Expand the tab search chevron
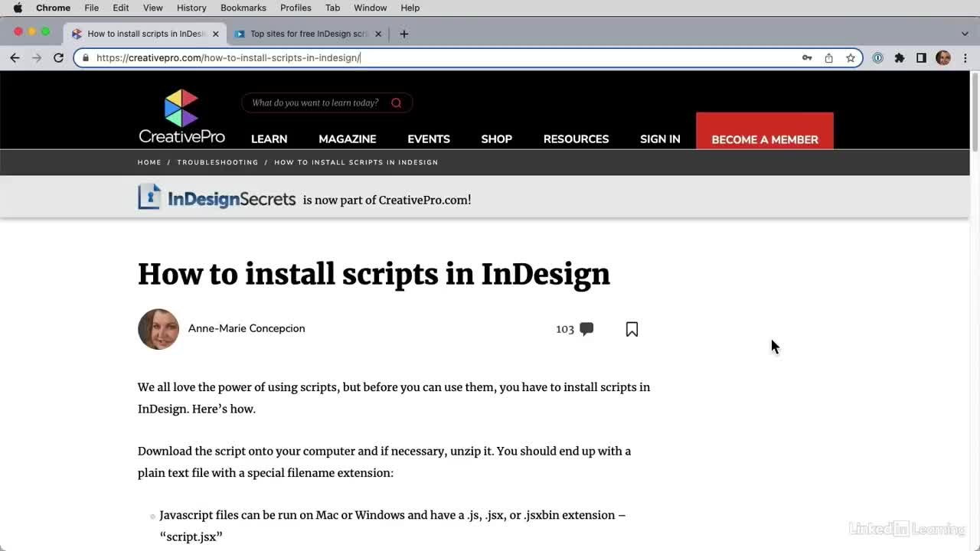Viewport: 980px width, 551px height. tap(965, 34)
